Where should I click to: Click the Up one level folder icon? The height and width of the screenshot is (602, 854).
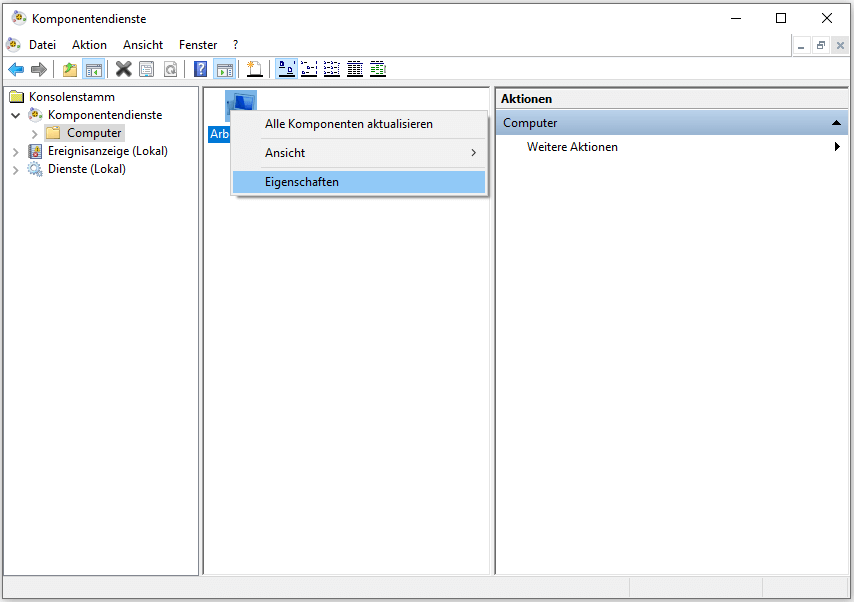69,69
